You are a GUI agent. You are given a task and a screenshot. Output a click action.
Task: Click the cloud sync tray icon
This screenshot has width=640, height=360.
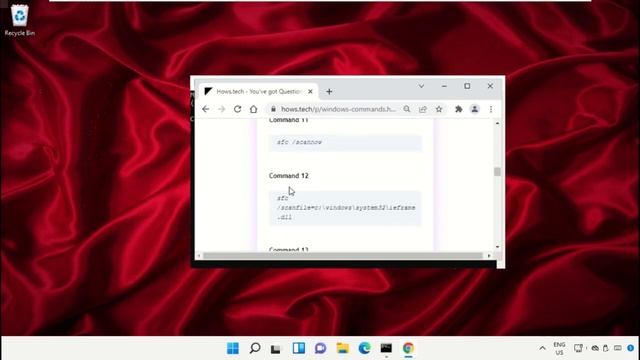595,348
